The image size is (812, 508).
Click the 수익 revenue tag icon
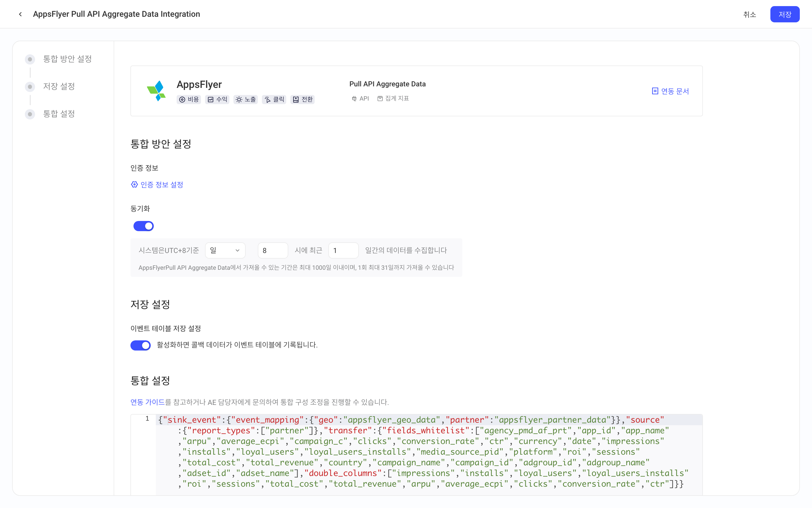pyautogui.click(x=211, y=100)
